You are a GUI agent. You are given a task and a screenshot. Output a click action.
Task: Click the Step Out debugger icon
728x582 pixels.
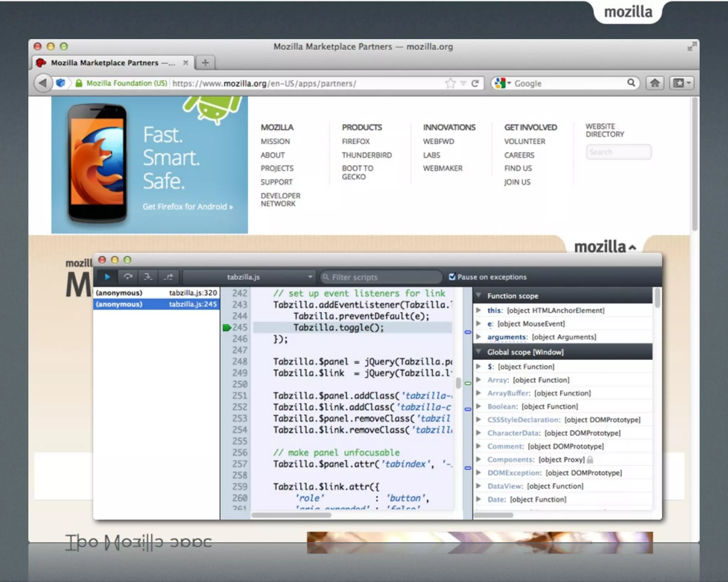(x=168, y=277)
